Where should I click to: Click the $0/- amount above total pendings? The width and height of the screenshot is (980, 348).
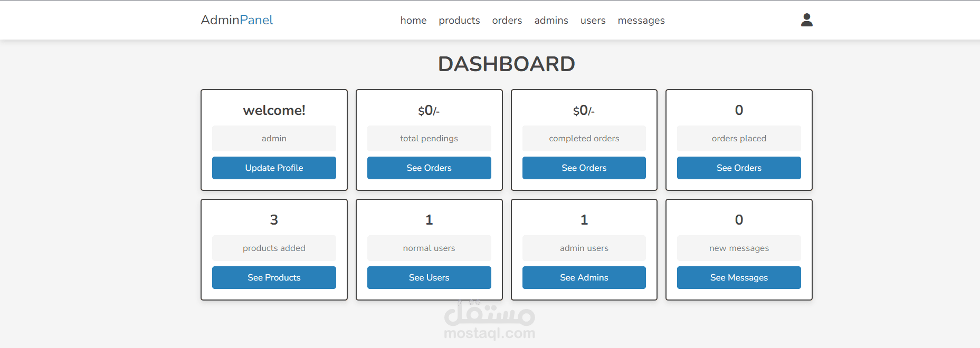coord(429,110)
